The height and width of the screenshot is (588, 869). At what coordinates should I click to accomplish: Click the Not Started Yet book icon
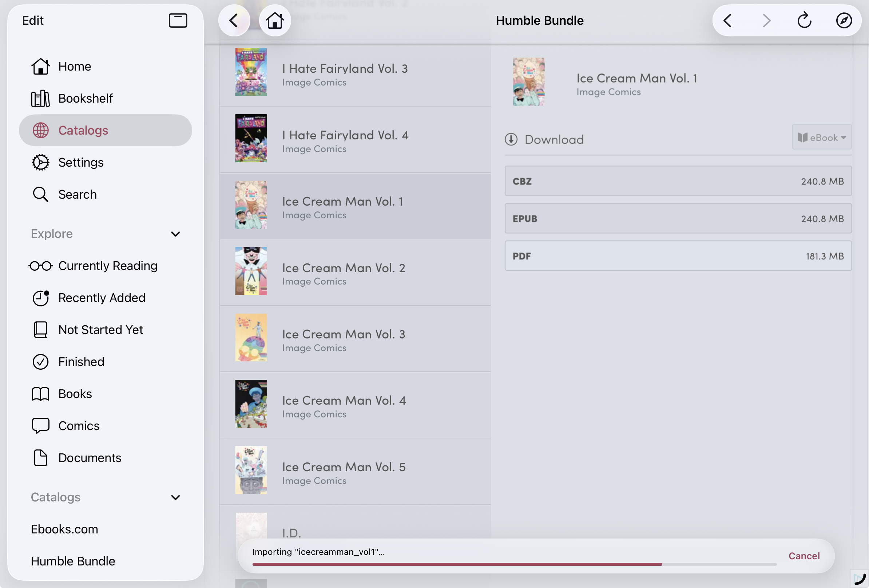click(x=40, y=330)
